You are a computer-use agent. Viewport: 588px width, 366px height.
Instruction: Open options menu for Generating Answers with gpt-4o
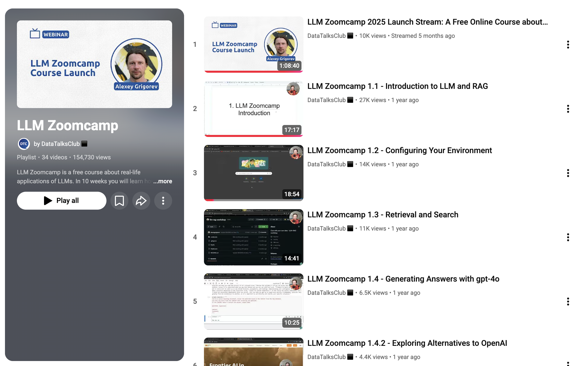click(568, 302)
